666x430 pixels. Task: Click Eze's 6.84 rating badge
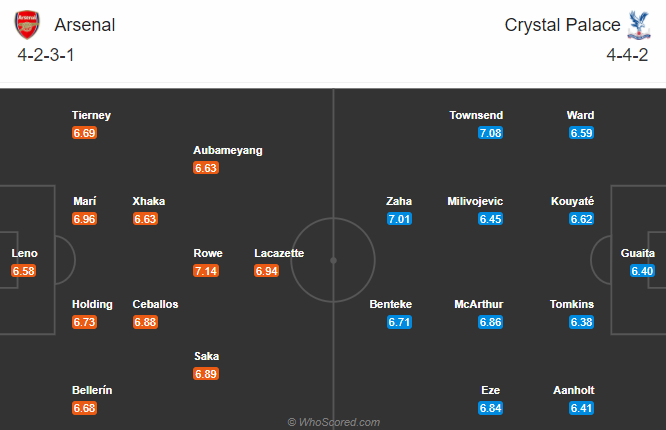[490, 408]
